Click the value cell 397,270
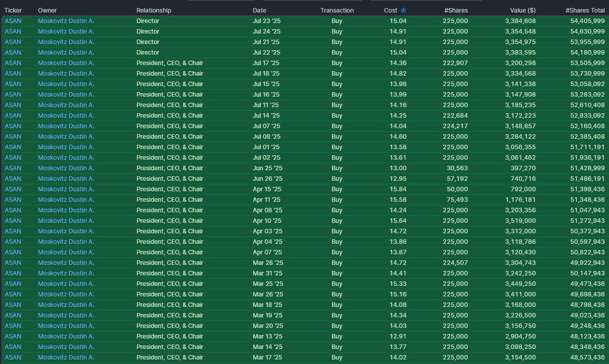This screenshot has height=364, width=609. [x=524, y=168]
